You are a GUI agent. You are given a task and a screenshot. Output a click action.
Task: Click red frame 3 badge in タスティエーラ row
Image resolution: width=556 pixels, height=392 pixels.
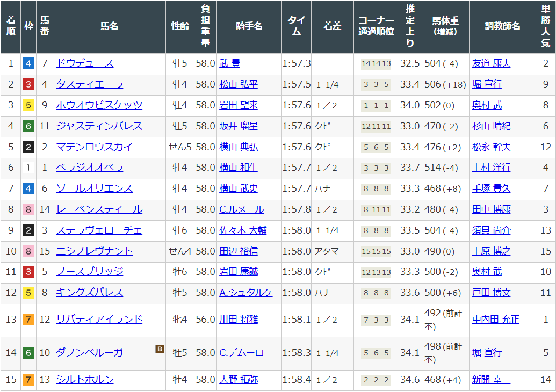point(28,85)
